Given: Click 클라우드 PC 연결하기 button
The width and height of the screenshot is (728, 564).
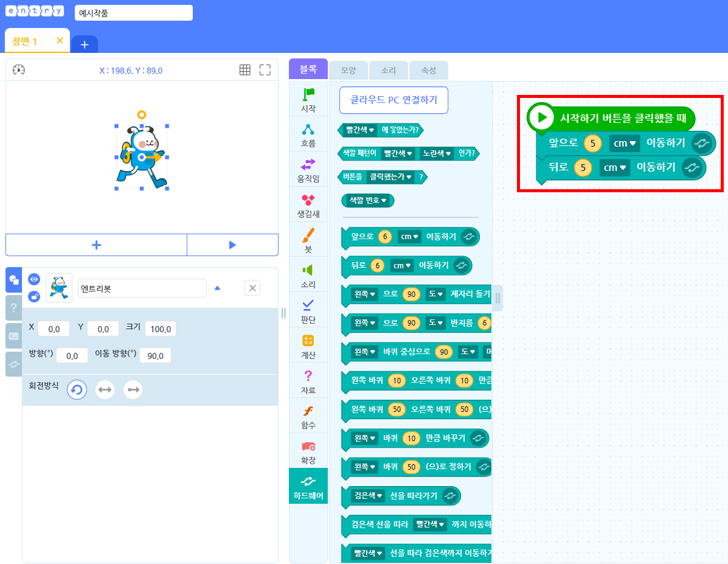Looking at the screenshot, I should pos(393,100).
